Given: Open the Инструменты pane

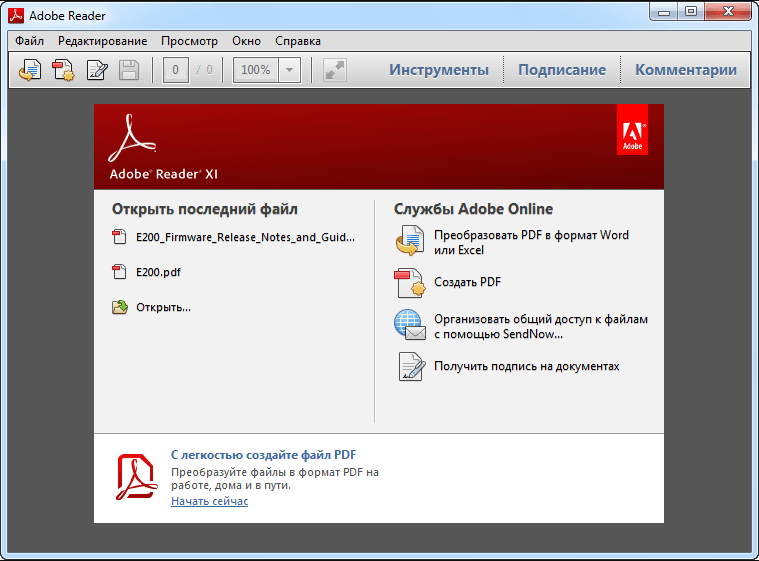Looking at the screenshot, I should (439, 70).
